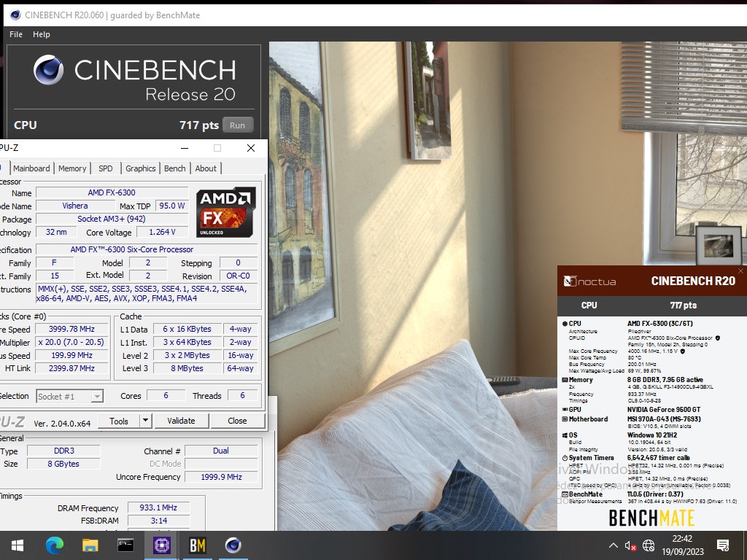Expand the Tools dropdown arrow in CPU-Z
This screenshot has width=747, height=560.
[x=146, y=421]
